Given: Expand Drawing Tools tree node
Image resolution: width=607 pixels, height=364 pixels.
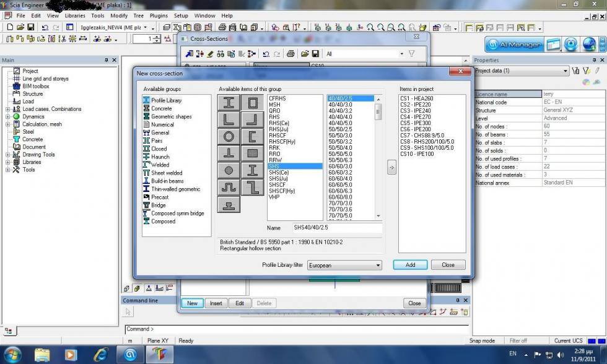Looking at the screenshot, I should 7,154.
